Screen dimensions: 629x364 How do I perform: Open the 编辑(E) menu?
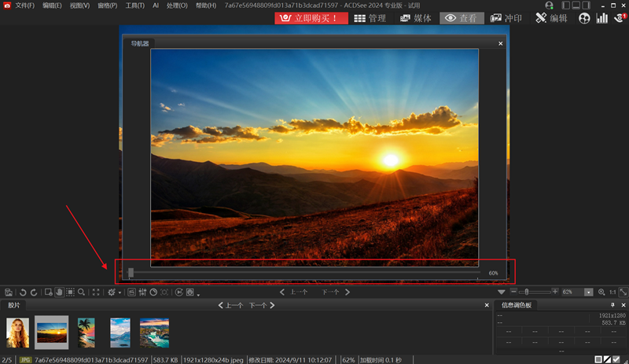(52, 6)
